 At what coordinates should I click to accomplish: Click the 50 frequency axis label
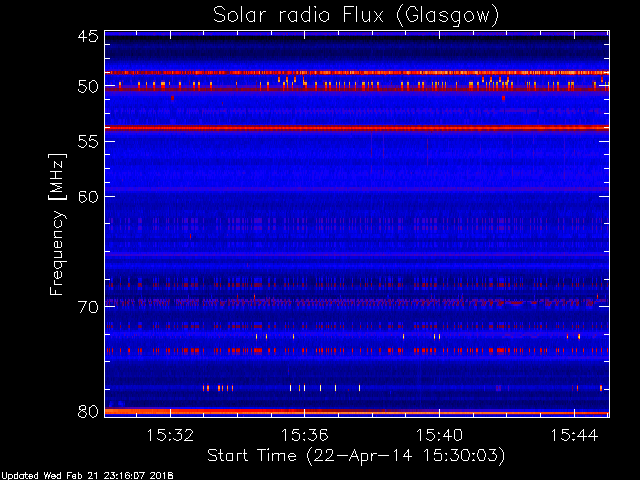[88, 87]
